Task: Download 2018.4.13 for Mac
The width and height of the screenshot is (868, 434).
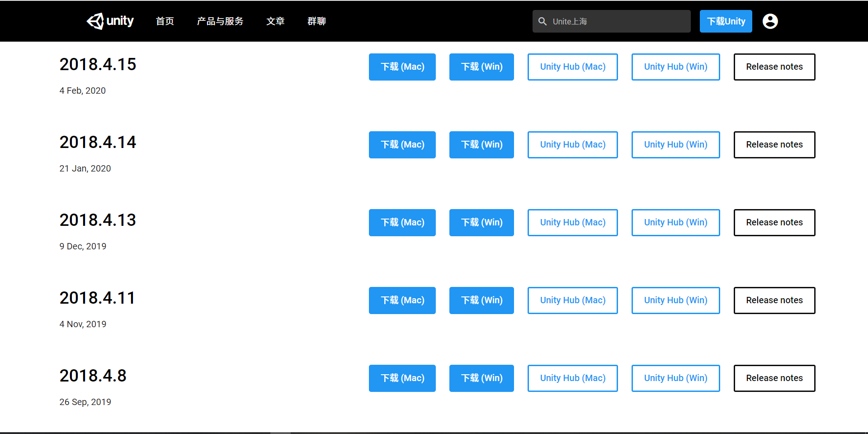Action: (402, 223)
